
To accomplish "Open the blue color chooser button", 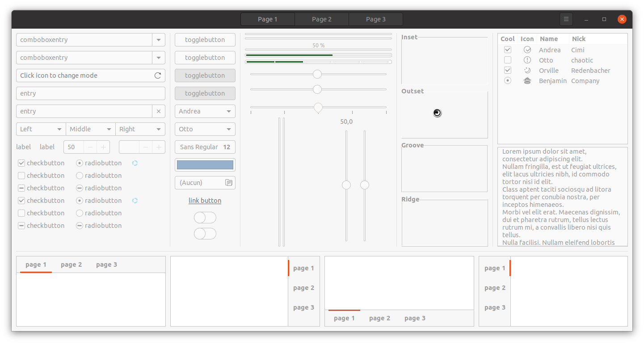I will 205,165.
